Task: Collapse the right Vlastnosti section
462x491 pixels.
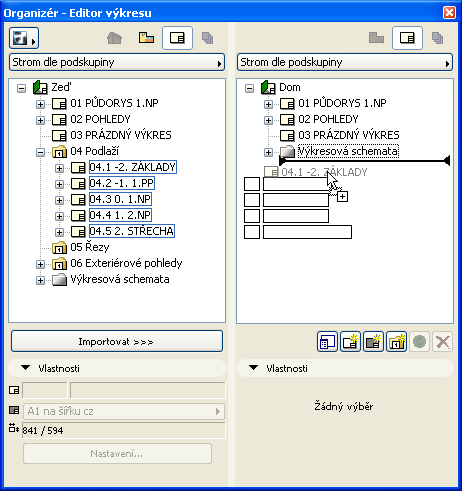Action: (x=253, y=368)
